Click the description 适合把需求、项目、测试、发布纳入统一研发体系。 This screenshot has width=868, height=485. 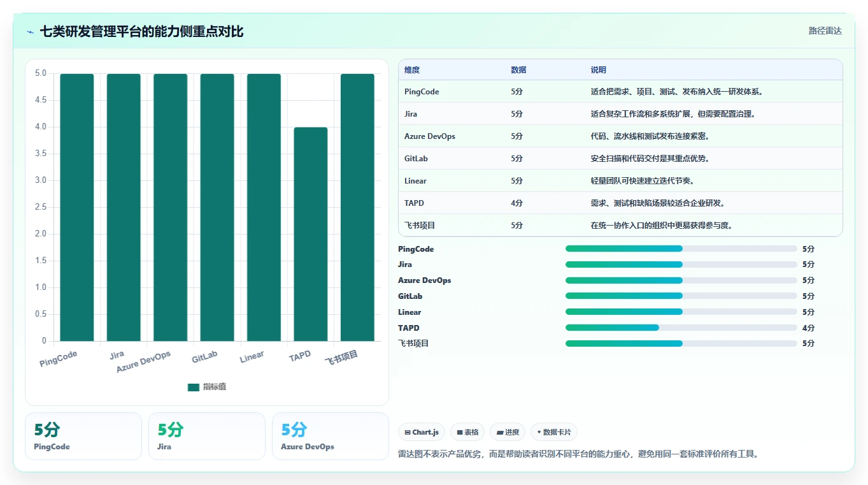(x=677, y=92)
